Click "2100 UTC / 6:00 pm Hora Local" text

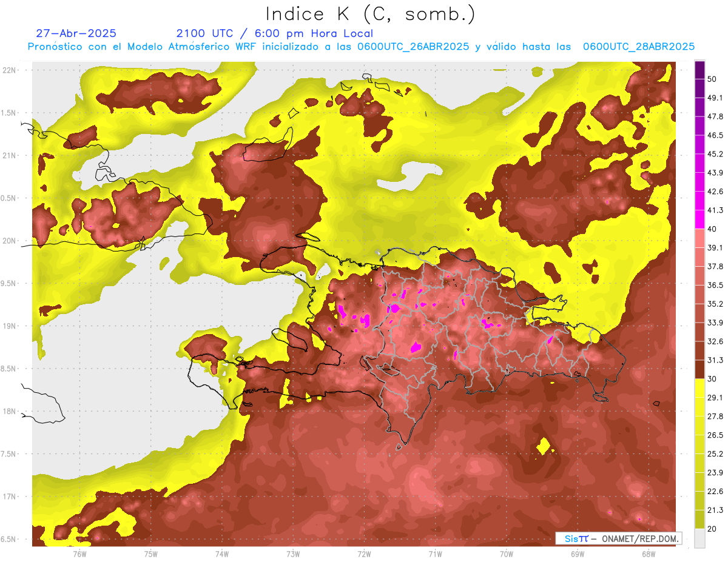click(275, 34)
